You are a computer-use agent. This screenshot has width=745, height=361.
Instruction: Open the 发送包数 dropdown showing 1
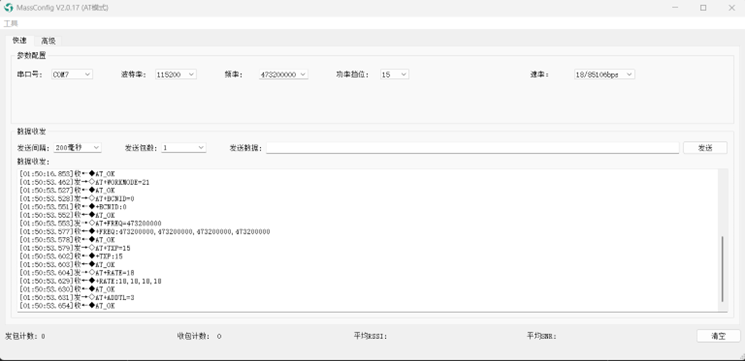click(183, 148)
